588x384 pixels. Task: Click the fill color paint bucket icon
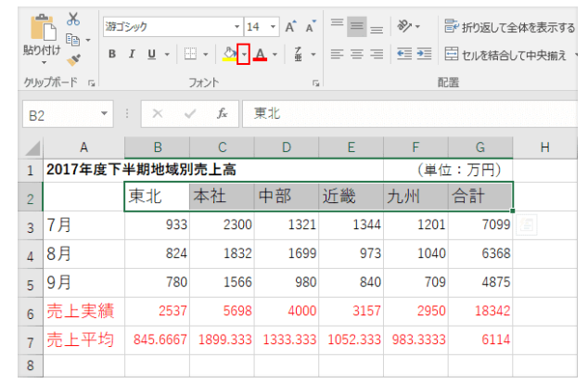coord(229,54)
